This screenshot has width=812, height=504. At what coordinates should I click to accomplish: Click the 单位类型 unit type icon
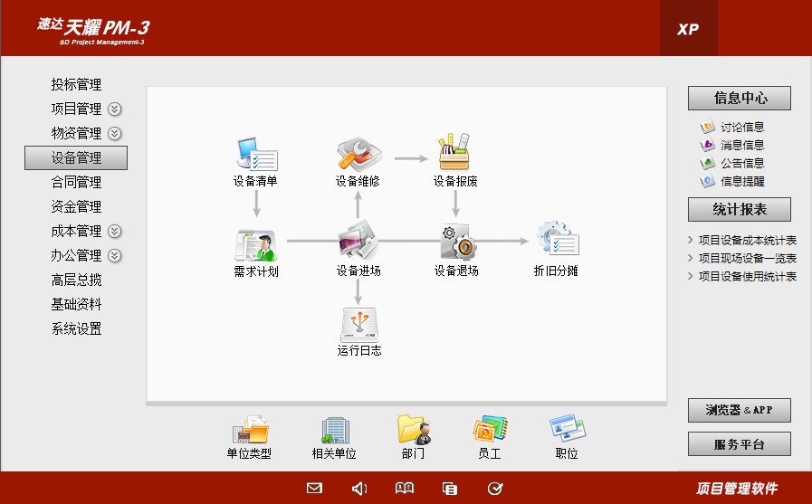click(x=249, y=431)
